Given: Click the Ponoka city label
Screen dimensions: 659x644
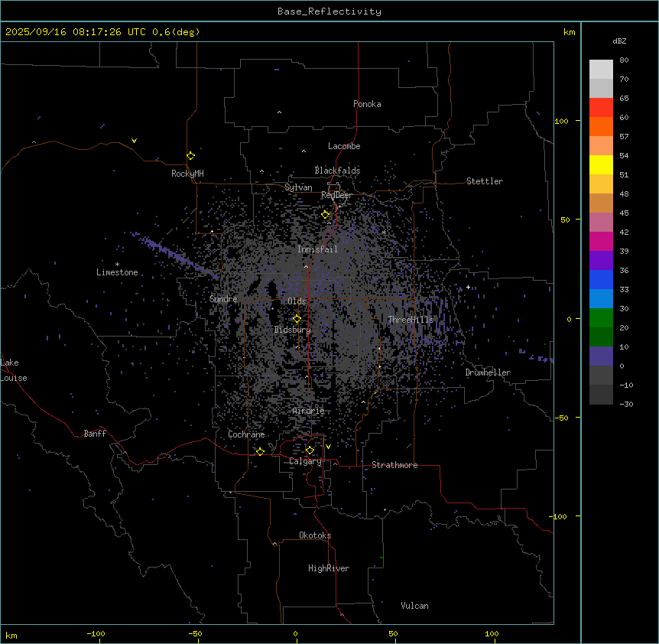Looking at the screenshot, I should tap(367, 104).
